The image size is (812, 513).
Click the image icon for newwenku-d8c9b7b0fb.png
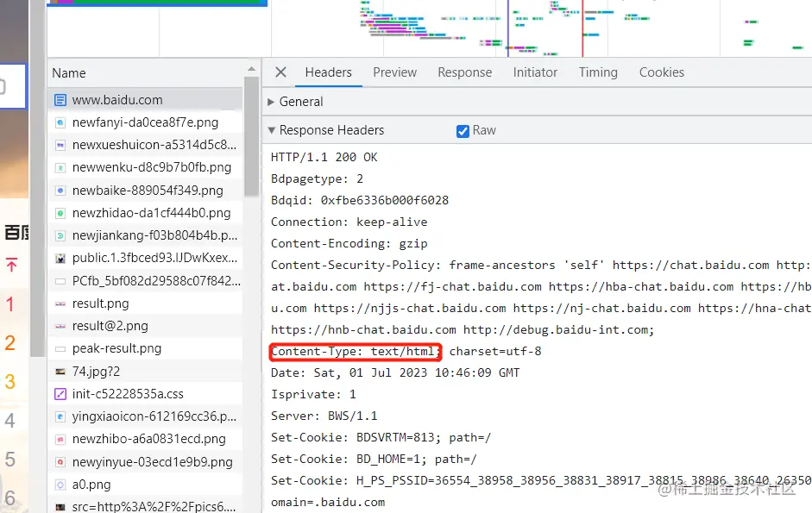tap(60, 168)
